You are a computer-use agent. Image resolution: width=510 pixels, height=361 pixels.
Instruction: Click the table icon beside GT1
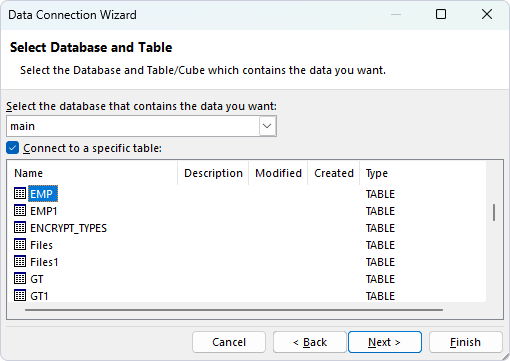point(20,295)
